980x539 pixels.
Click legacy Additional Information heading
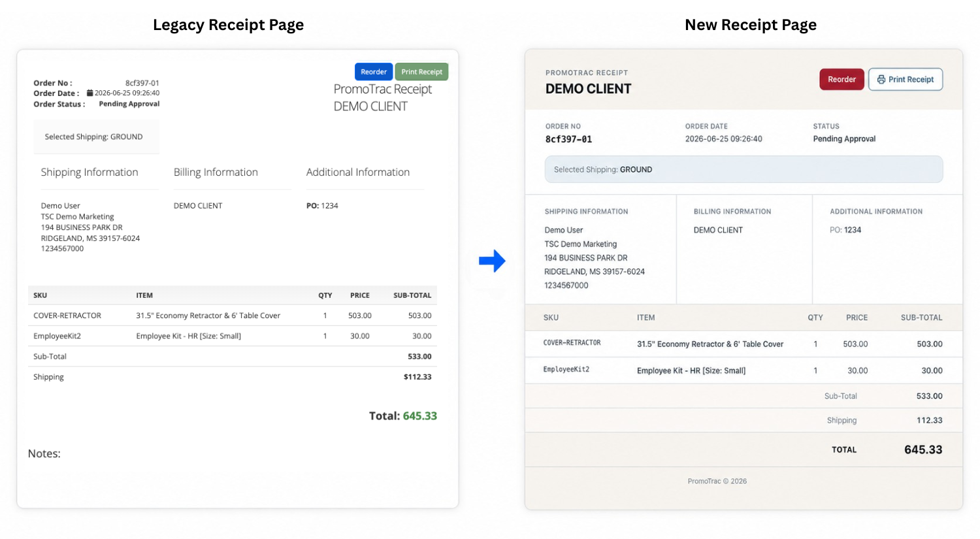[358, 172]
